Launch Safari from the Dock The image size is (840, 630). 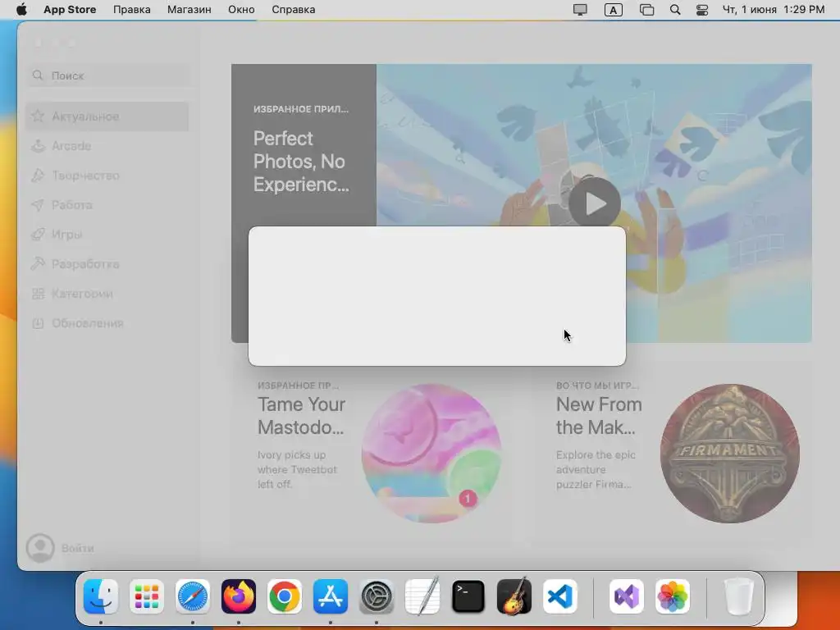click(x=192, y=596)
